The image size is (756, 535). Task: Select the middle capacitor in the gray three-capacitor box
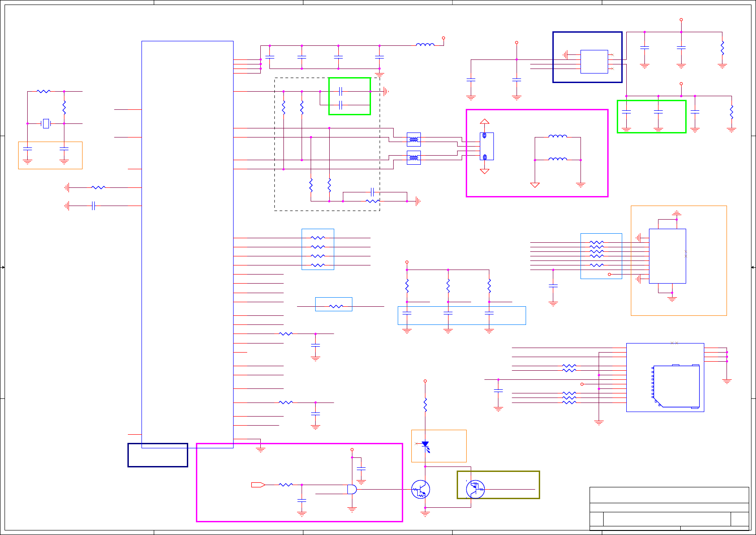[448, 313]
